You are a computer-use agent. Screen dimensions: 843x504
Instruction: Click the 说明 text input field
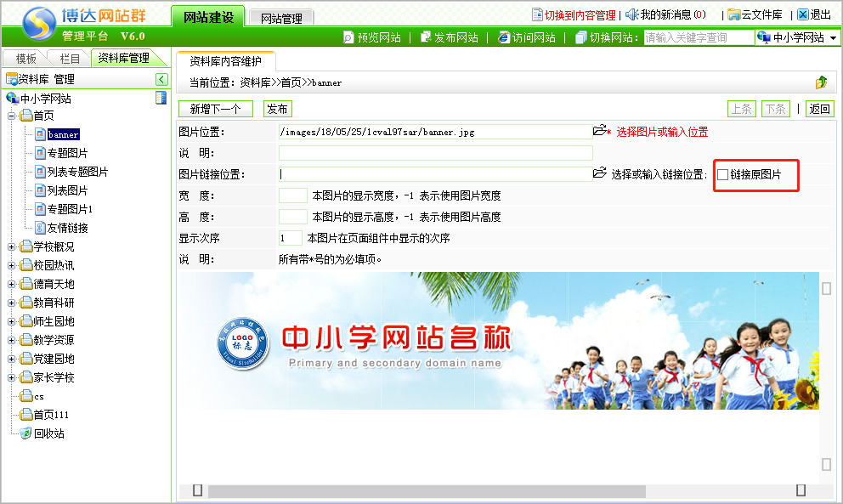[435, 153]
